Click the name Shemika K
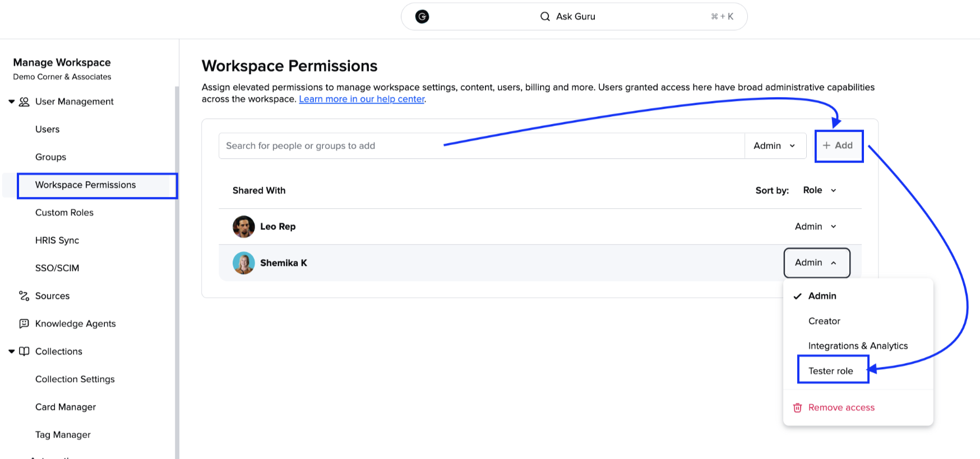The width and height of the screenshot is (980, 459). pyautogui.click(x=284, y=263)
